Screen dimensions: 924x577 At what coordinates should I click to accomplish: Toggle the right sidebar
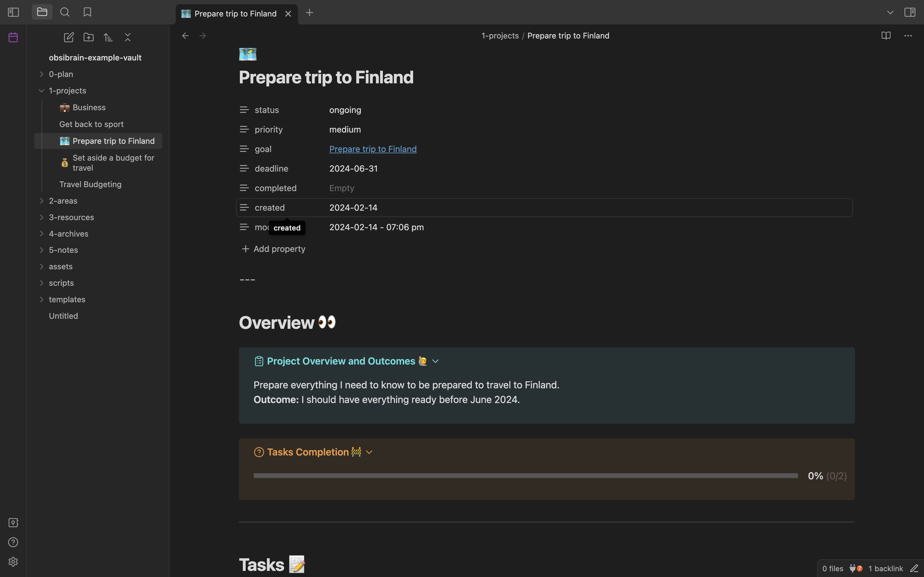(x=910, y=12)
